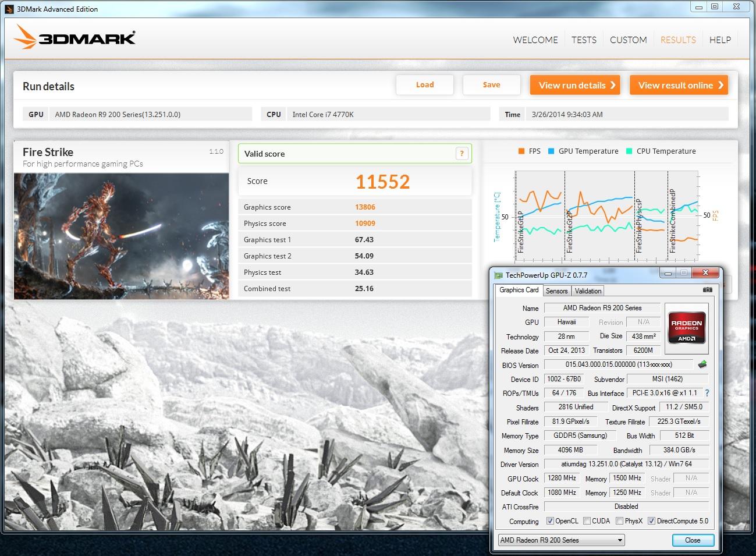This screenshot has width=756, height=556.
Task: Click the Combined test row
Action: (x=354, y=289)
